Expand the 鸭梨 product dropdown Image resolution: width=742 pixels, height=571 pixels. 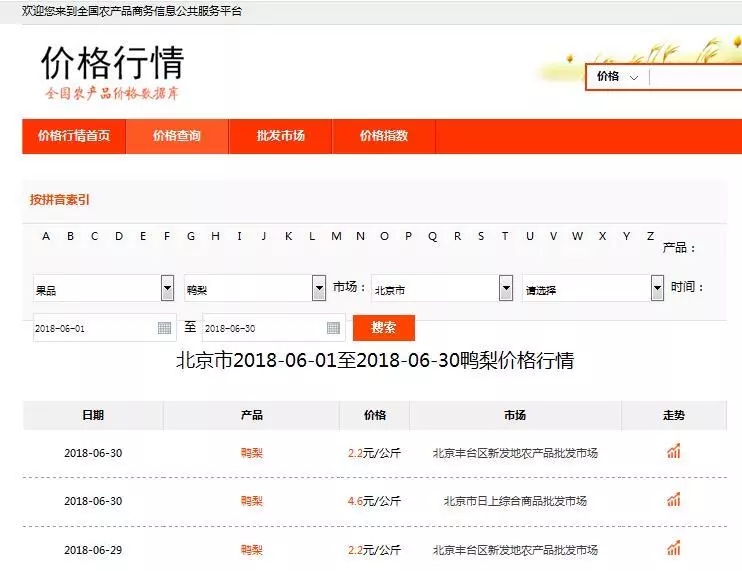click(318, 289)
